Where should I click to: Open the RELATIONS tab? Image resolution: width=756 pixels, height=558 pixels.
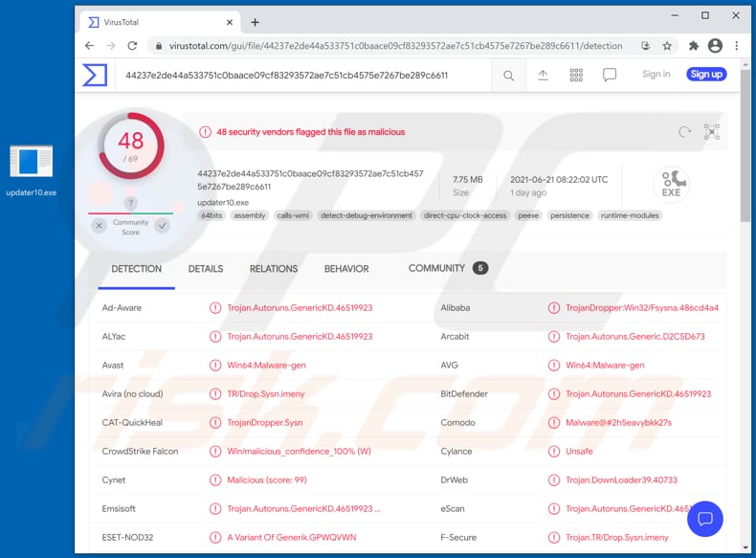point(274,269)
